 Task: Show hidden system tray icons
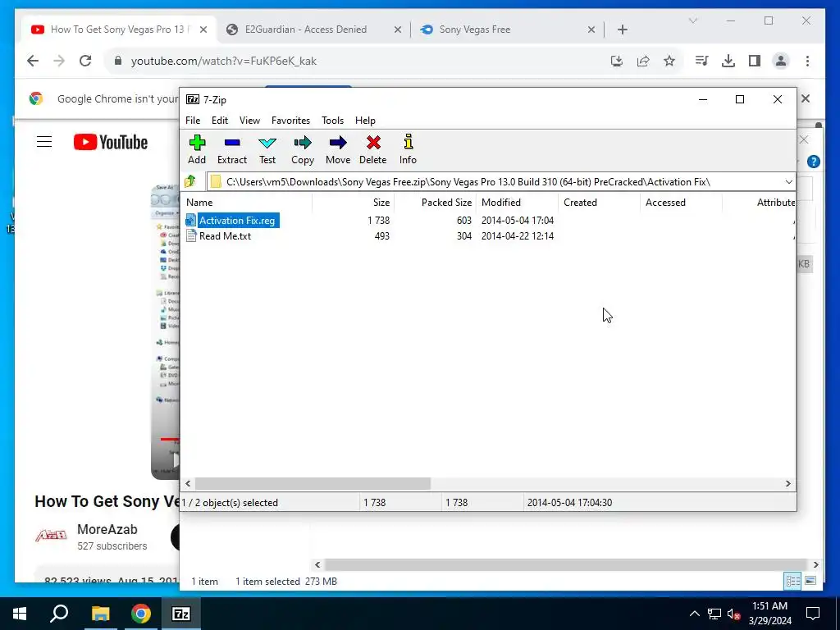point(694,614)
